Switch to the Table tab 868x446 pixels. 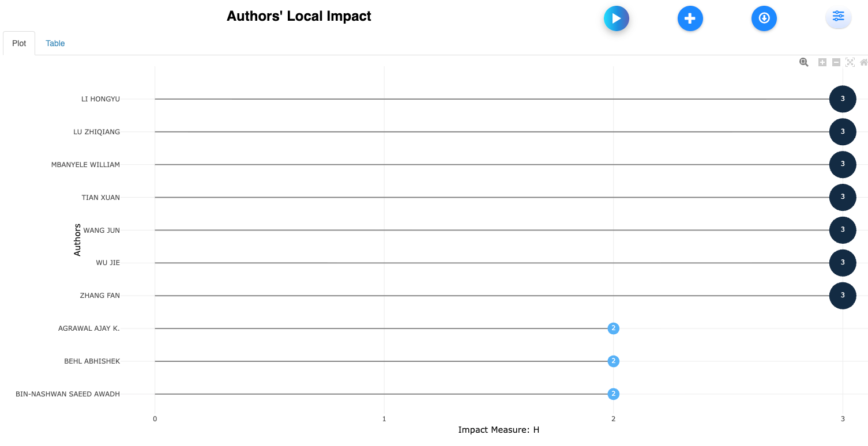point(55,43)
